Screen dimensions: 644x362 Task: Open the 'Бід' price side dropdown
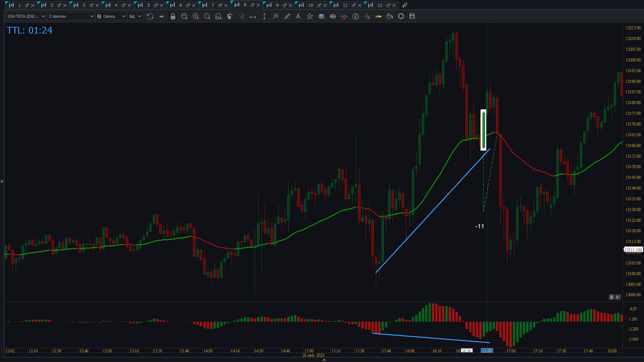tap(135, 16)
